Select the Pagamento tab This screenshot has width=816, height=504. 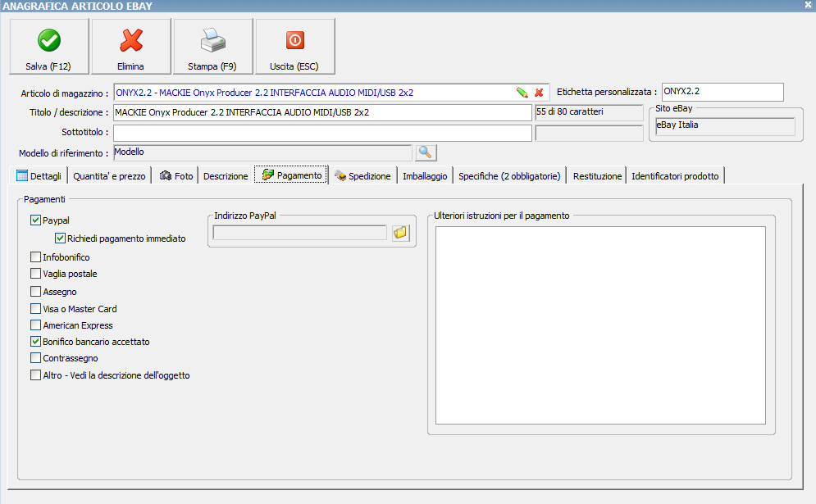291,175
